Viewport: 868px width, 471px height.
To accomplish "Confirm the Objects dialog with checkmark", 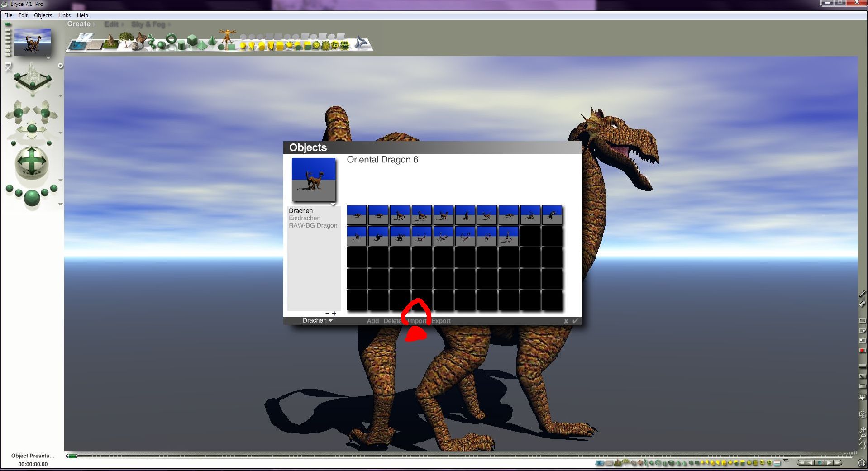I will click(x=575, y=321).
